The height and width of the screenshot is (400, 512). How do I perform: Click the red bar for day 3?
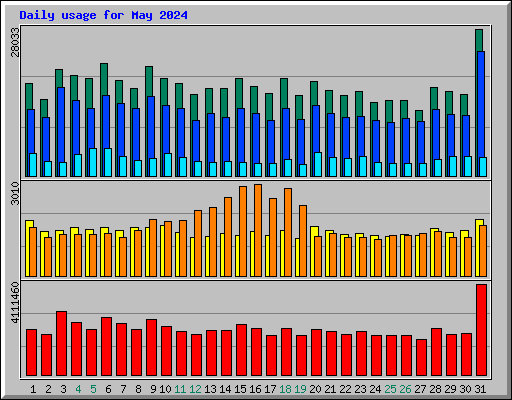(61, 344)
